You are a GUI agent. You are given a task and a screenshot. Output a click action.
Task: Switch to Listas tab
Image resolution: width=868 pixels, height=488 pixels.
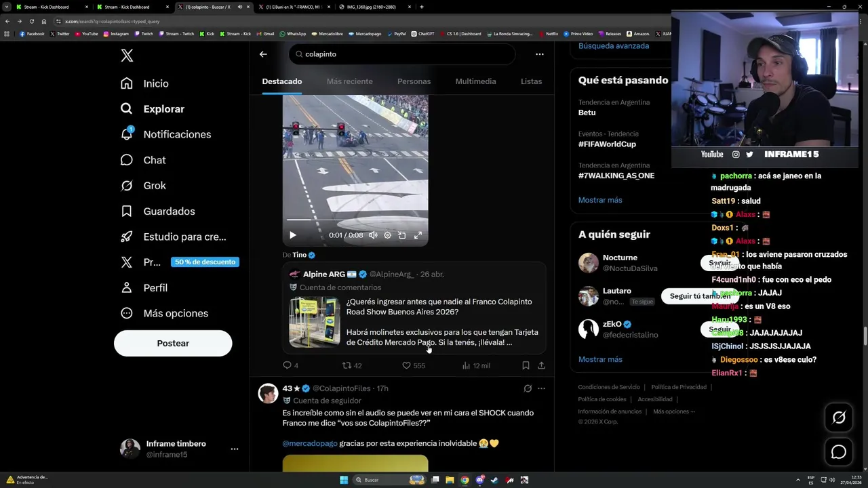(x=531, y=81)
